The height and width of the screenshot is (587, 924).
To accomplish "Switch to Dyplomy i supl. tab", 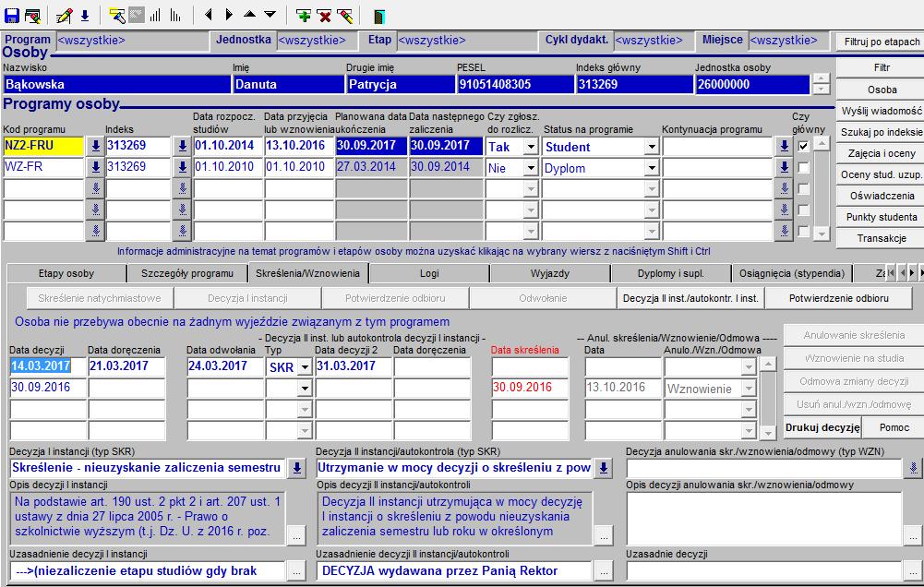I will (670, 273).
